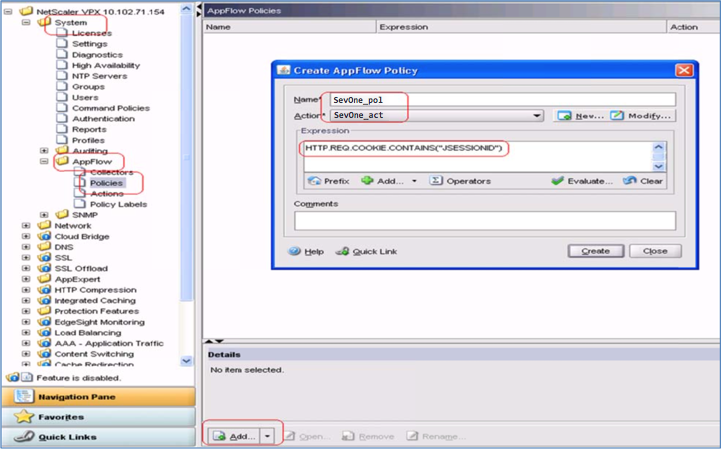The width and height of the screenshot is (721, 450).
Task: Click the Integrated Caching feature icon
Action: click(44, 300)
